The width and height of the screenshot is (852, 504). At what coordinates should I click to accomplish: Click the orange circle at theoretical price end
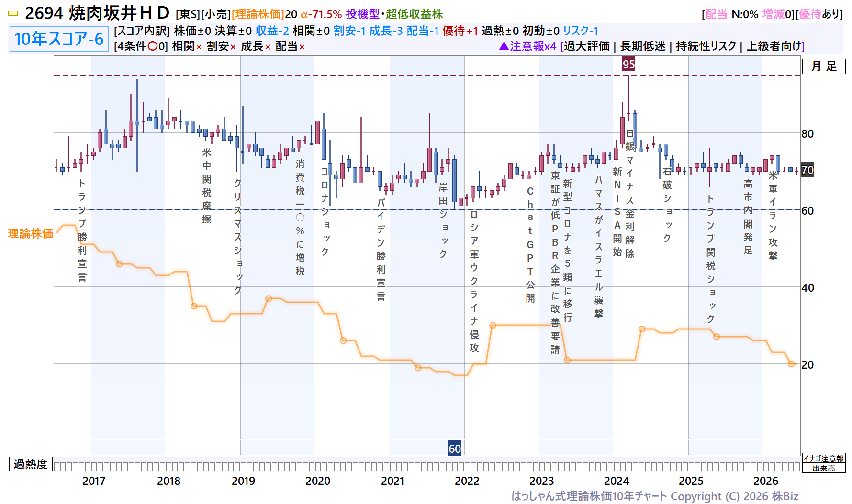[x=791, y=364]
